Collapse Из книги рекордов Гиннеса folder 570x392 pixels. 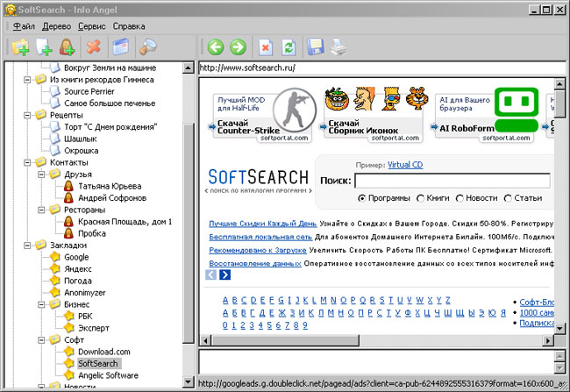click(27, 80)
